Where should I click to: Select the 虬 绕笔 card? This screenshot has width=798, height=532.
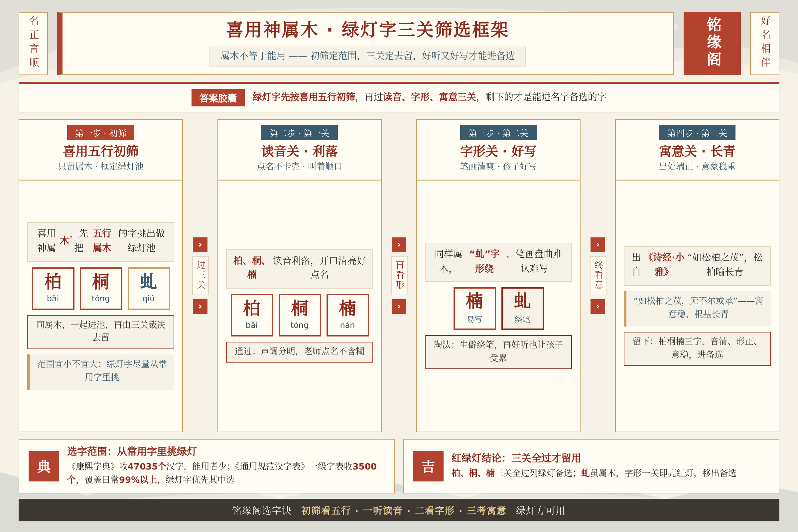pyautogui.click(x=522, y=309)
